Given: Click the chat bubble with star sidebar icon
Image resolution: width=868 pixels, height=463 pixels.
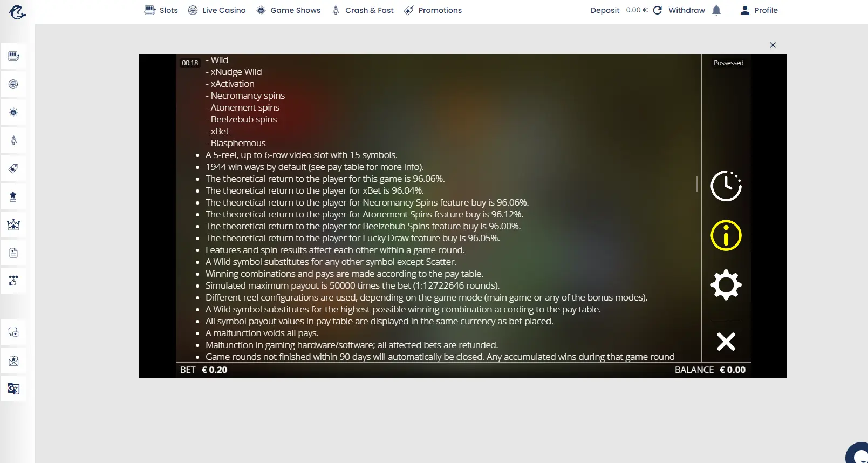Looking at the screenshot, I should pyautogui.click(x=13, y=332).
